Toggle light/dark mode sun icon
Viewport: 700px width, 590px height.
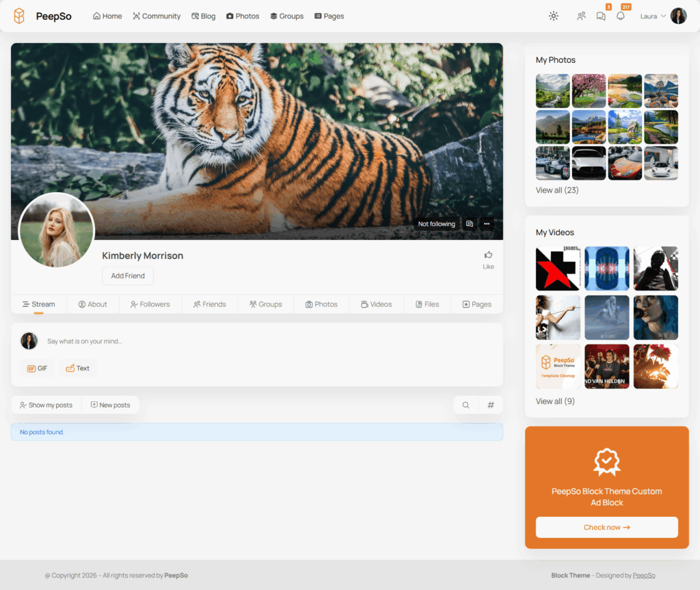click(554, 16)
